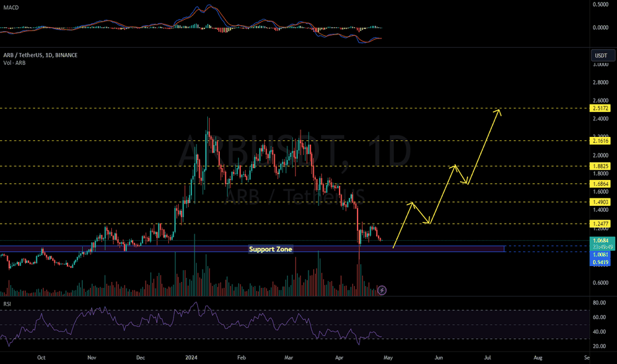Click the 0.9419 blue price label
Viewport: 617px width, 364px height.
click(x=600, y=262)
